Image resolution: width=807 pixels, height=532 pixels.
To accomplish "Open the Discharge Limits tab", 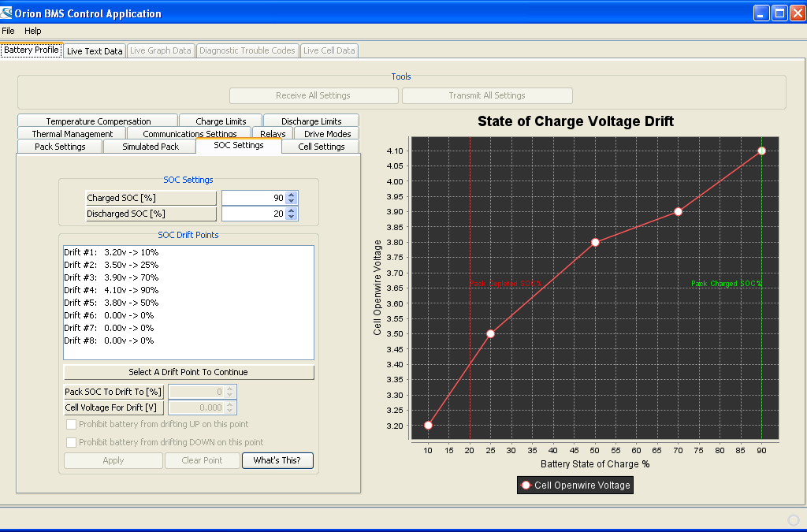I will pos(311,121).
